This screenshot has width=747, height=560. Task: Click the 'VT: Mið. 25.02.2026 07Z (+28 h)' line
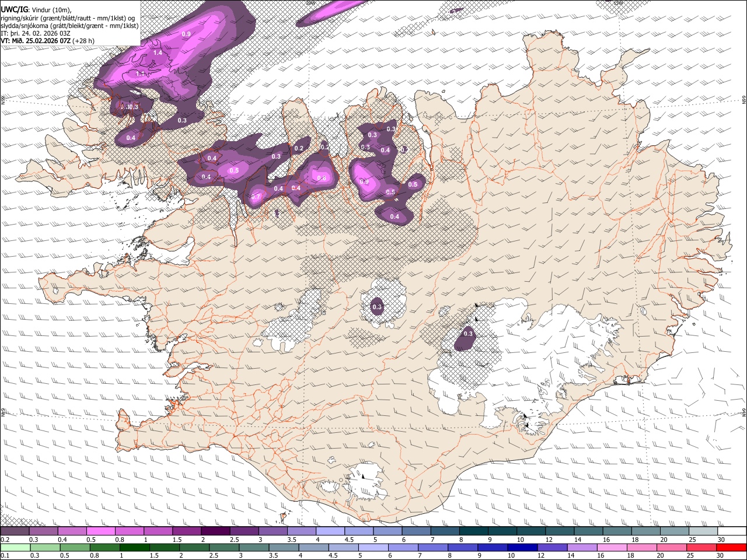tap(48, 41)
